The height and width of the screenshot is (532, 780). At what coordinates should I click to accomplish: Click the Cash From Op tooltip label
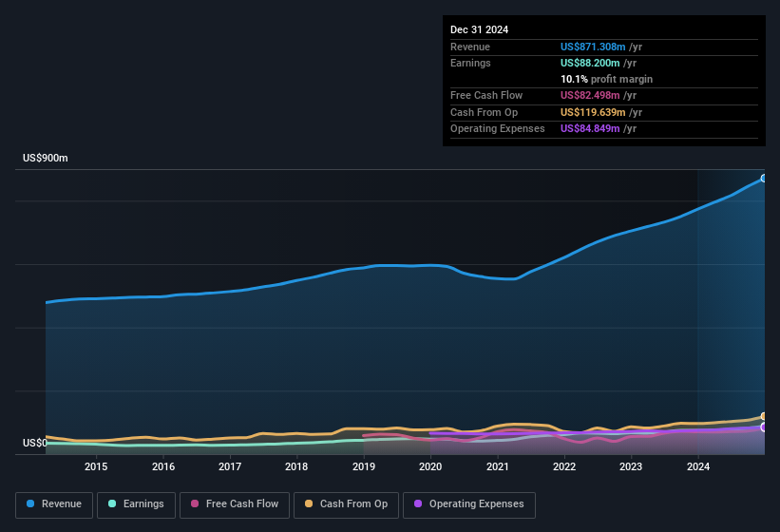484,112
